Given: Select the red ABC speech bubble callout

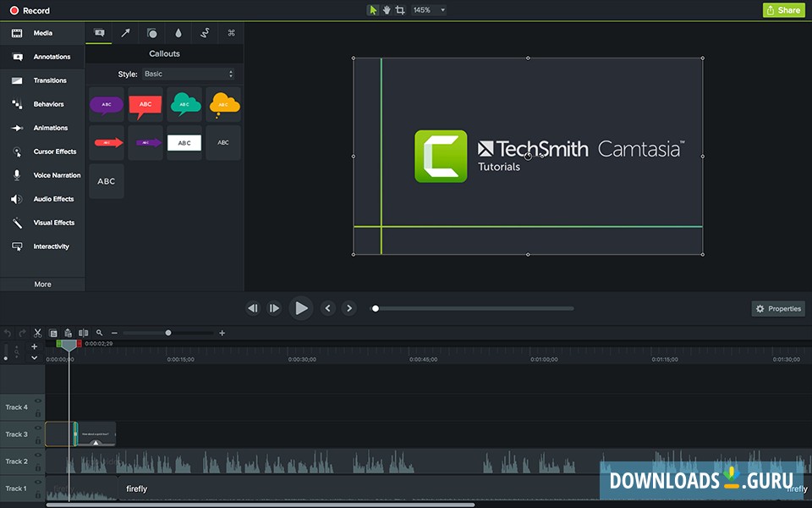Looking at the screenshot, I should point(145,103).
